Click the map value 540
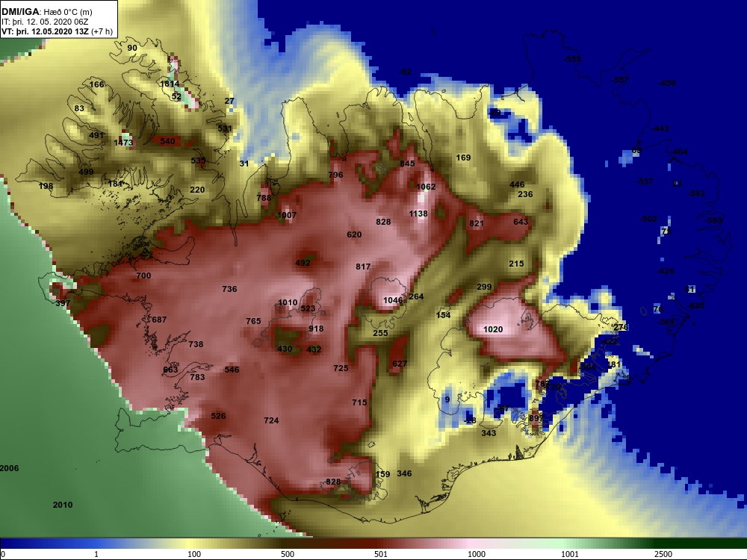Image resolution: width=747 pixels, height=560 pixels. [x=167, y=141]
